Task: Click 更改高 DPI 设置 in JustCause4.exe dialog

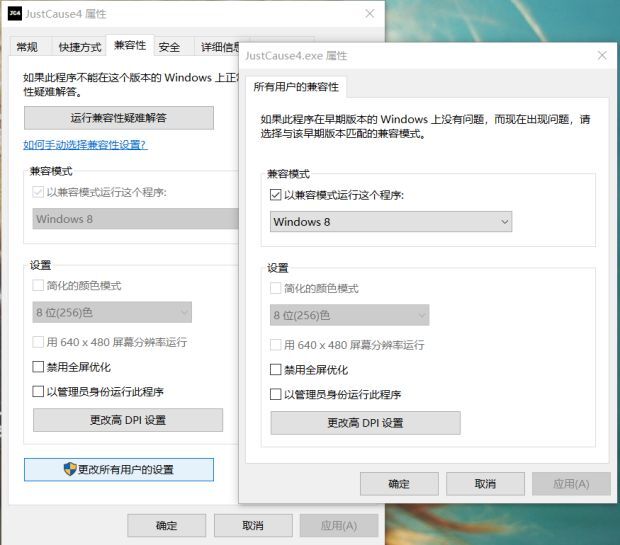Action: coord(365,423)
